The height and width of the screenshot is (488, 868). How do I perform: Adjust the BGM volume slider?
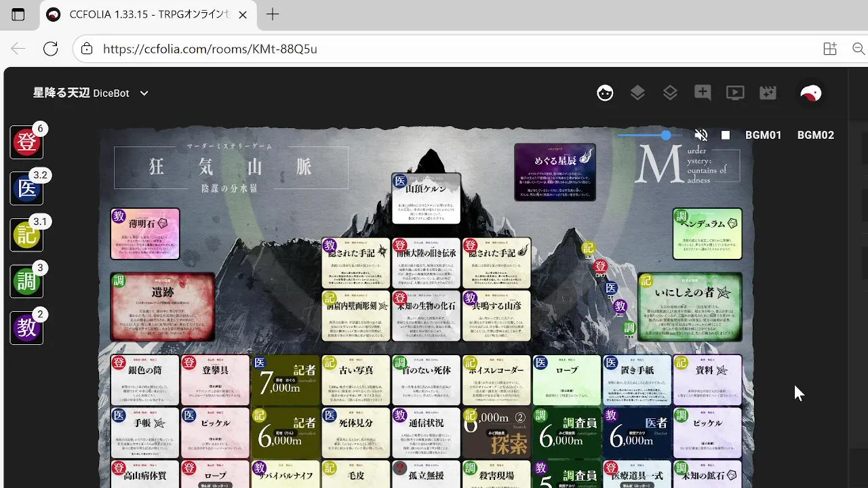pos(649,136)
